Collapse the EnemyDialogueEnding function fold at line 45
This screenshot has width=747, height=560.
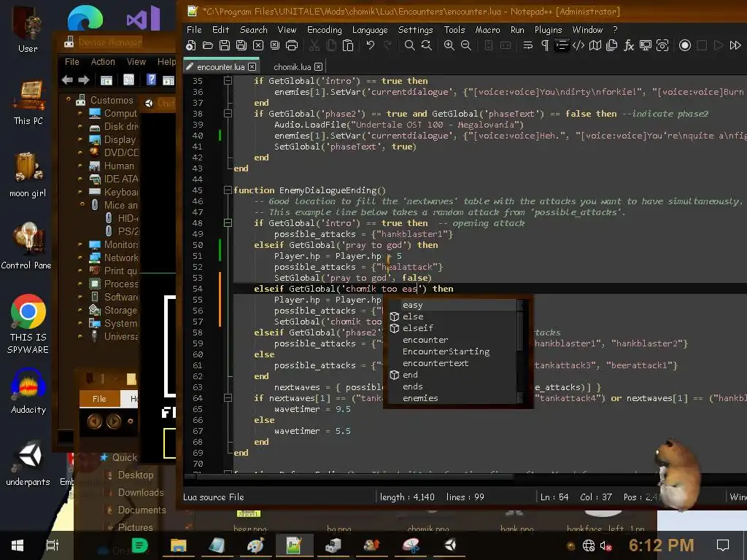click(228, 190)
